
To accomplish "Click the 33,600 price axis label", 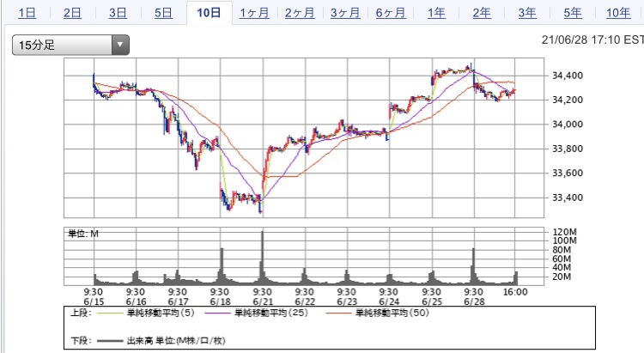I will pos(568,173).
